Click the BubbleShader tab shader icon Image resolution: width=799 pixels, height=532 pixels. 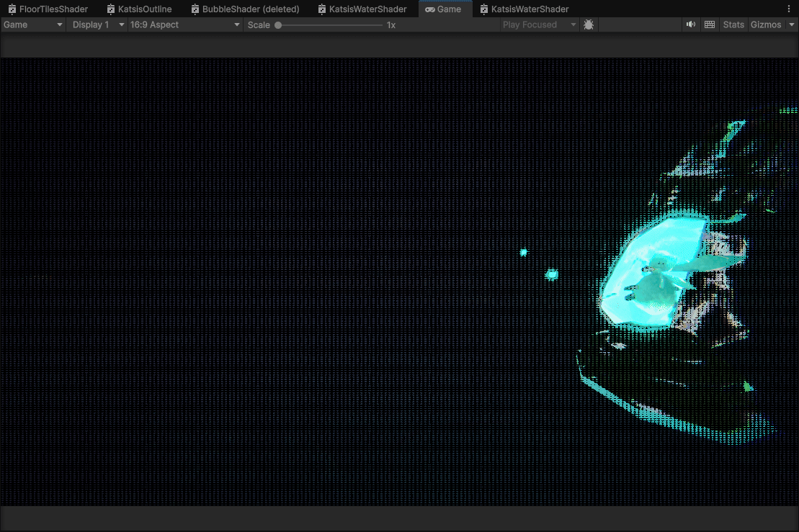(x=195, y=9)
